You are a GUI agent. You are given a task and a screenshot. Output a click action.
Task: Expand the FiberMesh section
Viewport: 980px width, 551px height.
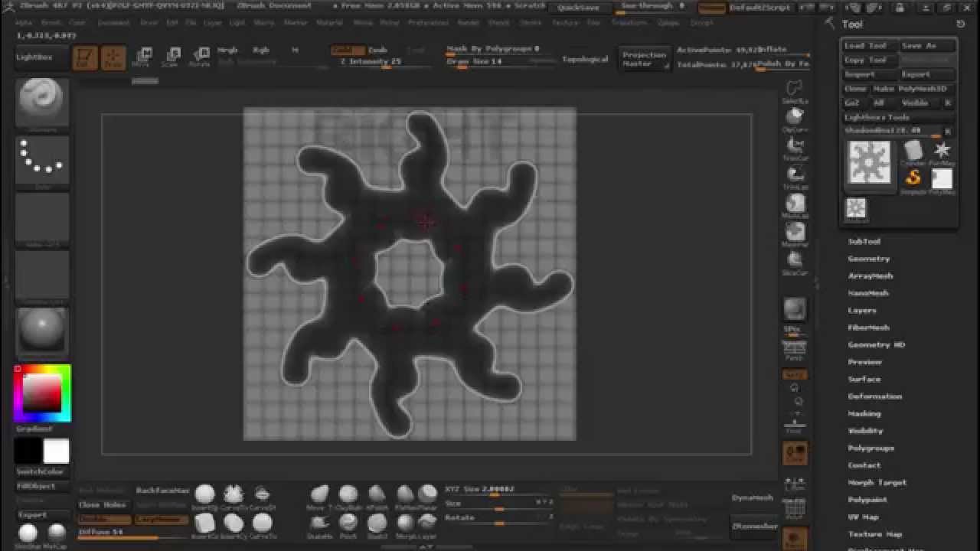[x=868, y=328]
